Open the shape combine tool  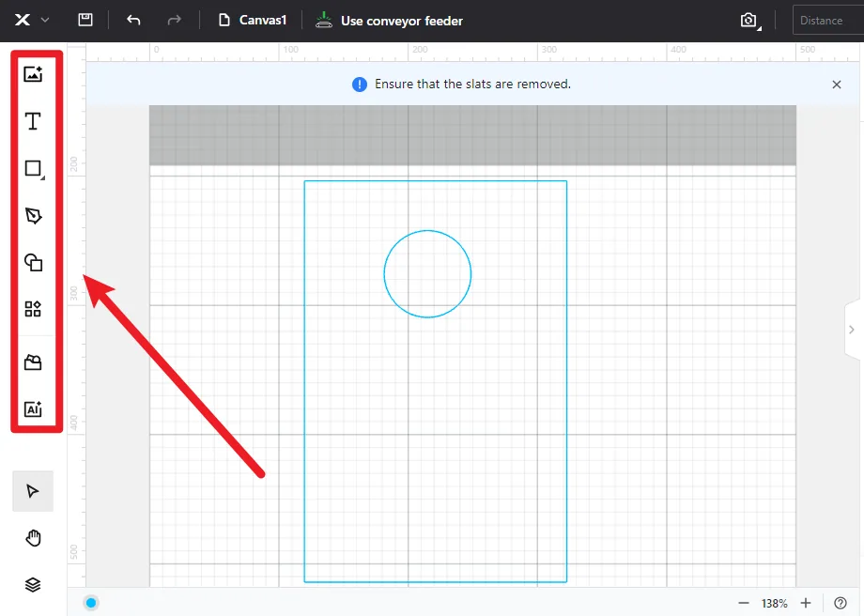33,262
